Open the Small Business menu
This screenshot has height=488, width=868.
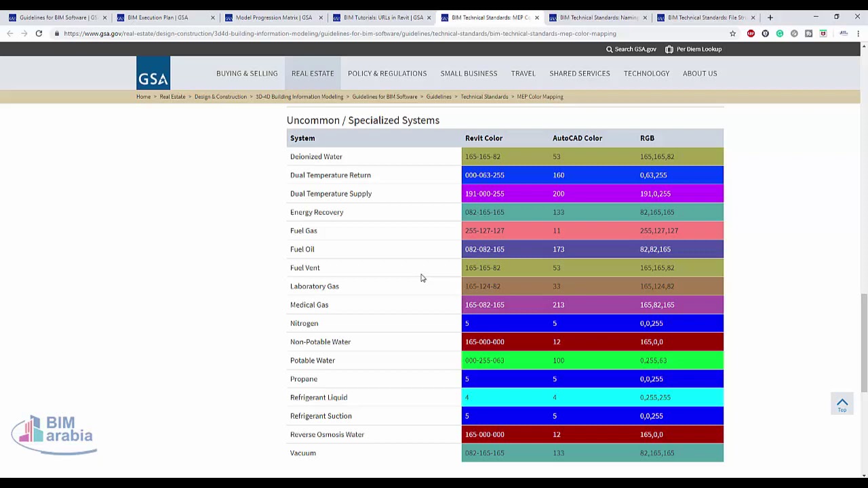tap(469, 73)
